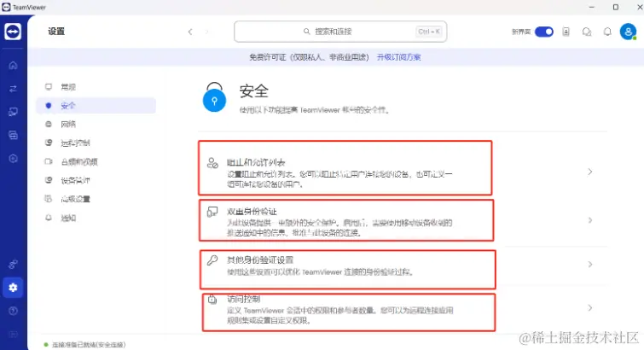The height and width of the screenshot is (350, 644).
Task: Open the 访问控制 title
Action: tap(244, 299)
